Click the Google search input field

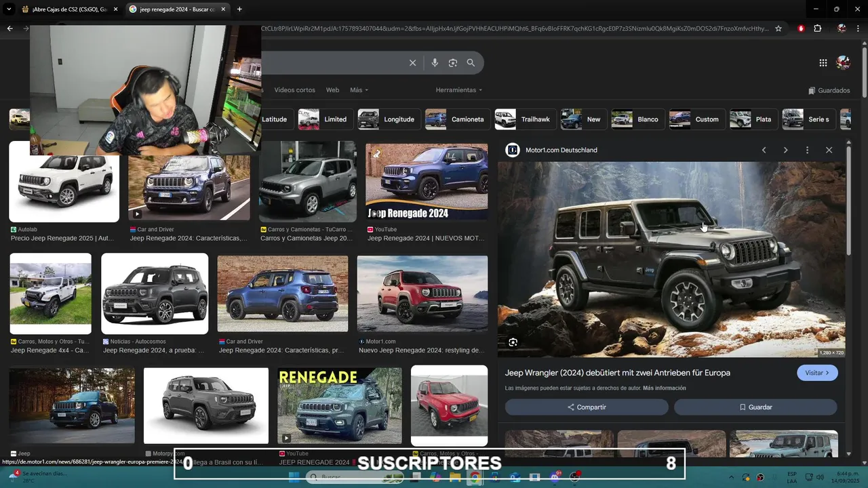(x=332, y=63)
